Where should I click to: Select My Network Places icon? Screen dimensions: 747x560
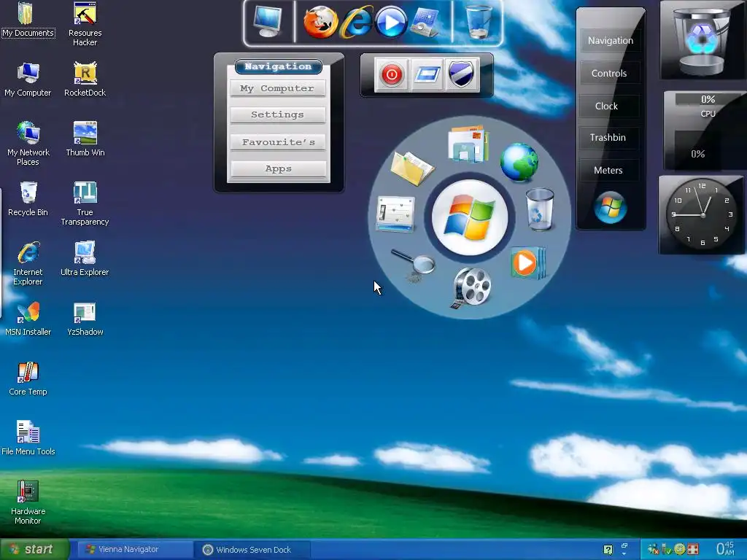tap(28, 144)
